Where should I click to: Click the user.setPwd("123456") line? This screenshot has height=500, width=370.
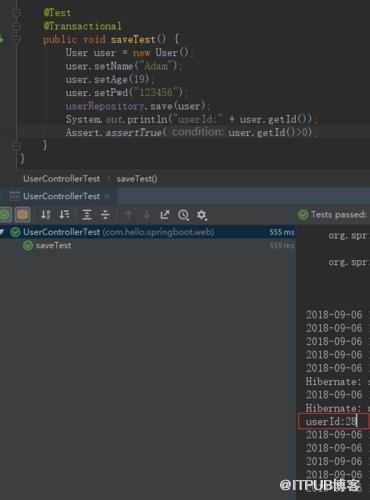[127, 92]
